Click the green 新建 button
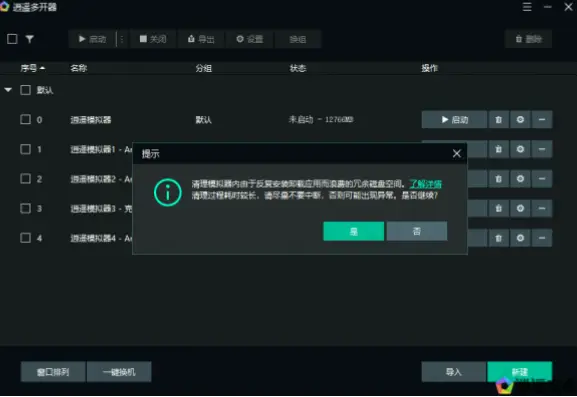Screen dimensions: 577x397 pos(520,372)
